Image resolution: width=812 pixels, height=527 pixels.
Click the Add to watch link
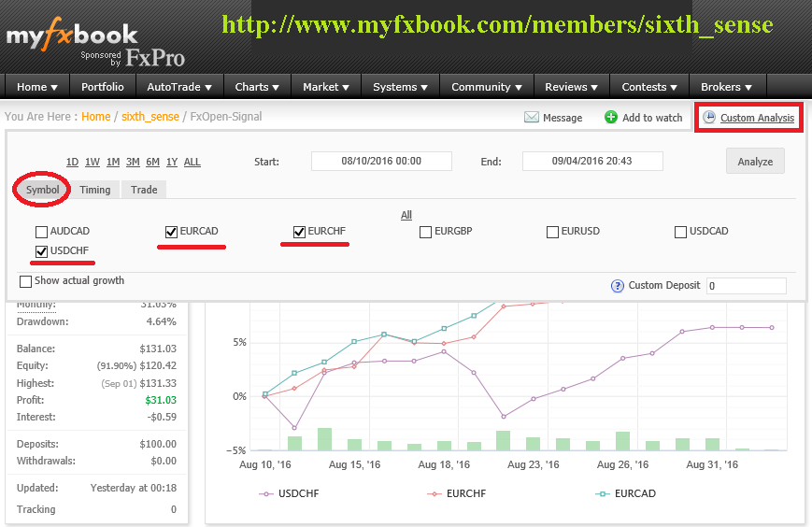pos(652,118)
